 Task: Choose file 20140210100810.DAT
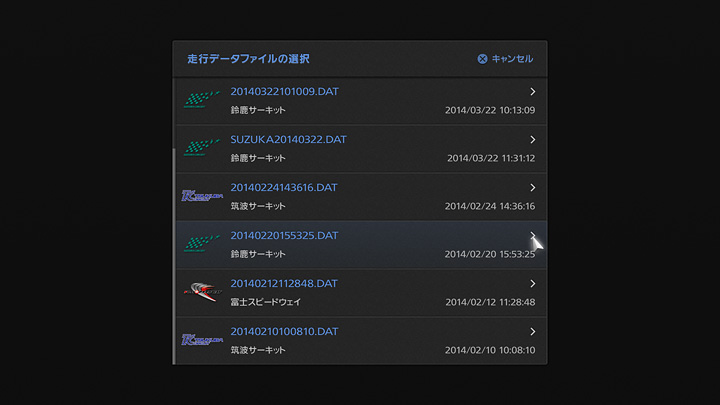(284, 332)
